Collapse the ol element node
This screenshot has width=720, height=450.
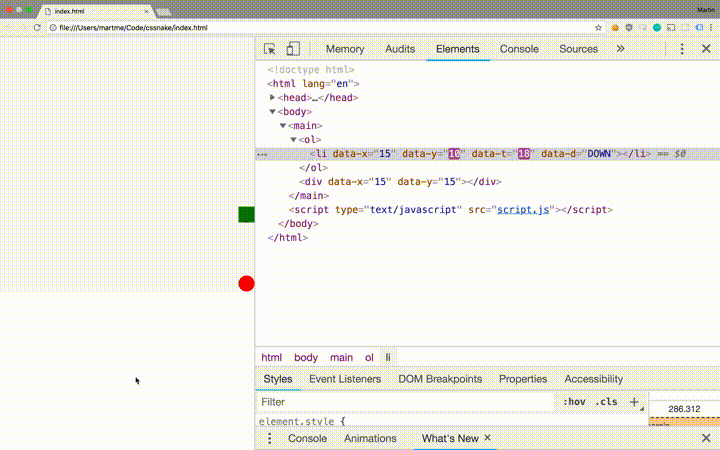click(x=294, y=140)
